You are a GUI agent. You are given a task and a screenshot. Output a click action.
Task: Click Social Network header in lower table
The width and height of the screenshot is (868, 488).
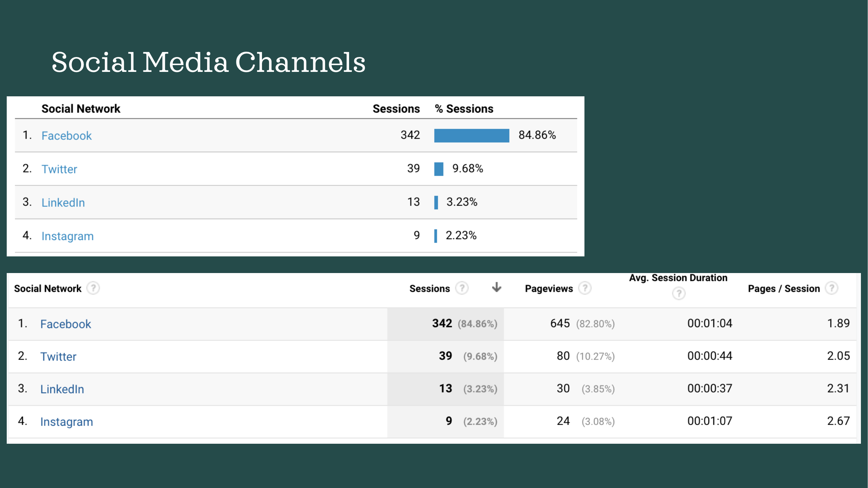(48, 289)
